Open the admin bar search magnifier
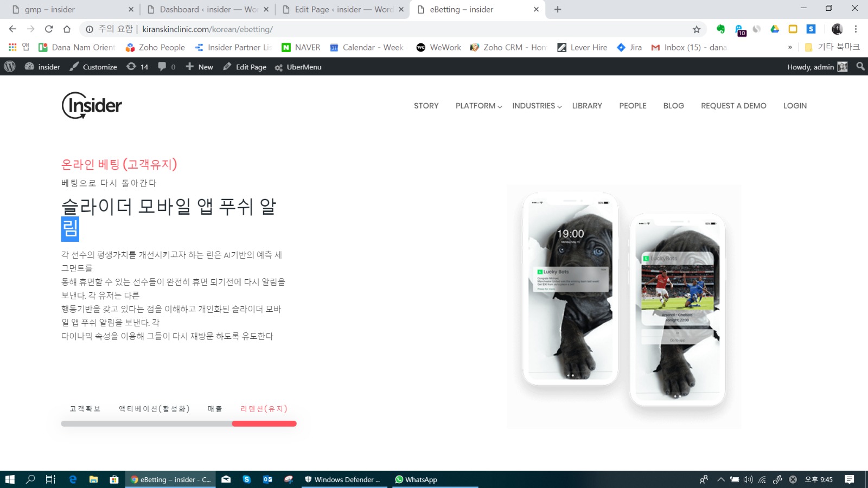868x488 pixels. pos(860,67)
